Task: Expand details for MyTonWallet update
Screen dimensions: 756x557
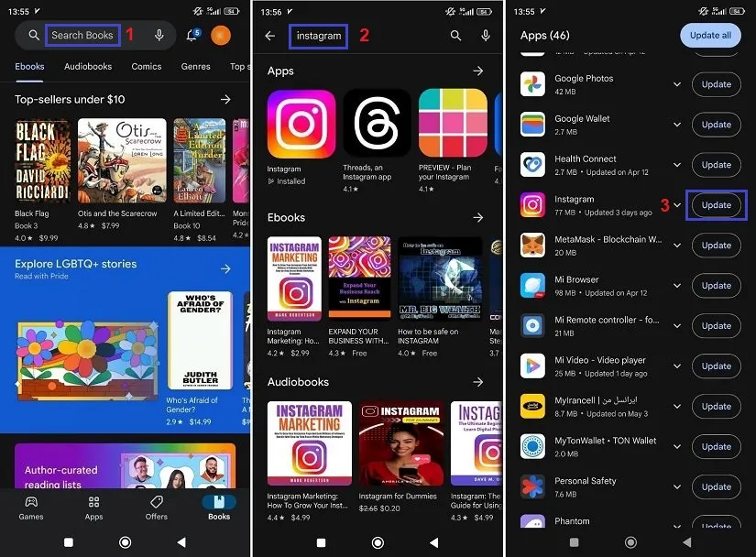Action: (677, 447)
